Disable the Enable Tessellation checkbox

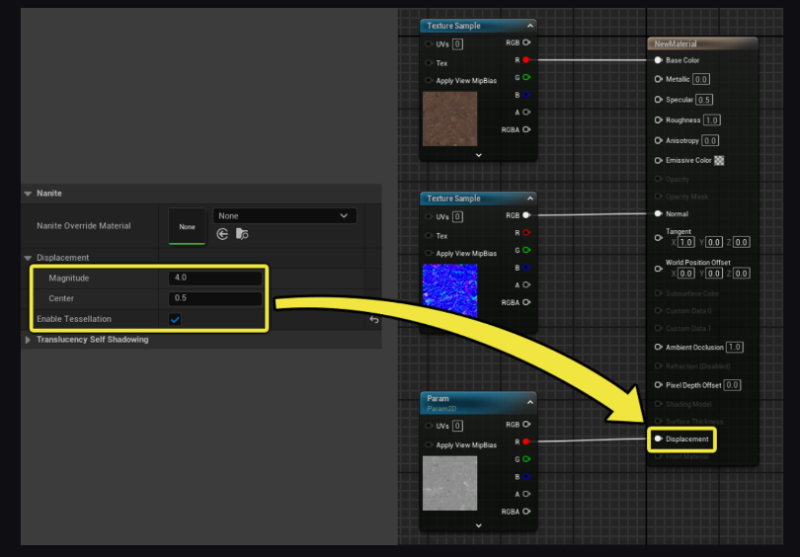(175, 319)
